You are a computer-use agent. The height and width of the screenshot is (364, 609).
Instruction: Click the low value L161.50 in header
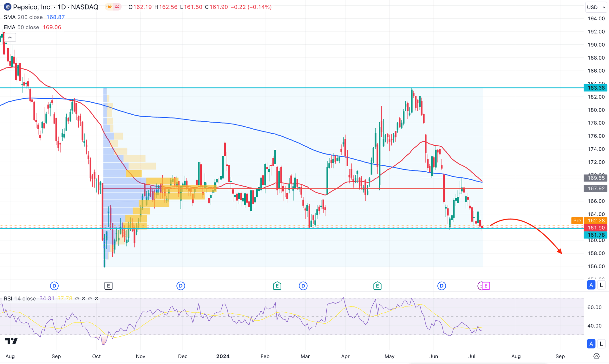click(x=191, y=7)
